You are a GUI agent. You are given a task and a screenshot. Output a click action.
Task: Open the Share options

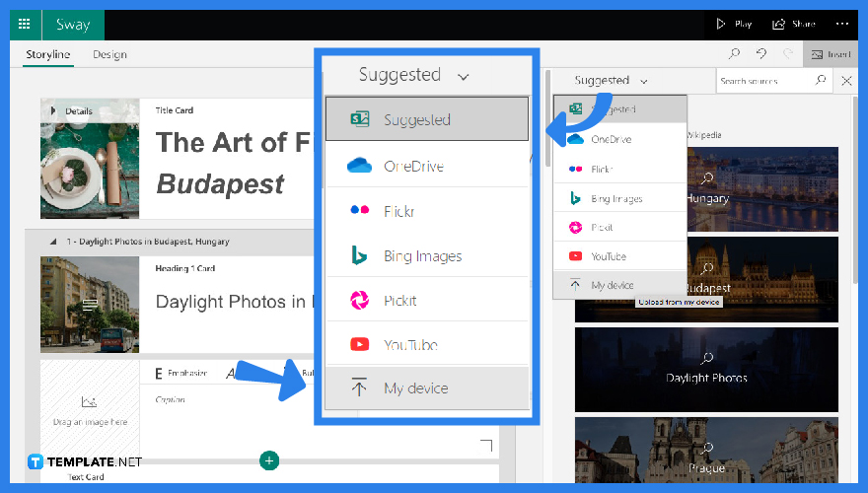794,24
